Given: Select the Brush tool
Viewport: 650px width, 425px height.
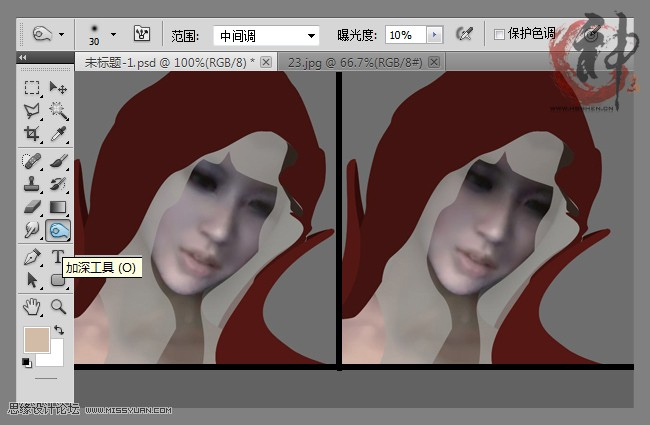Looking at the screenshot, I should point(58,161).
